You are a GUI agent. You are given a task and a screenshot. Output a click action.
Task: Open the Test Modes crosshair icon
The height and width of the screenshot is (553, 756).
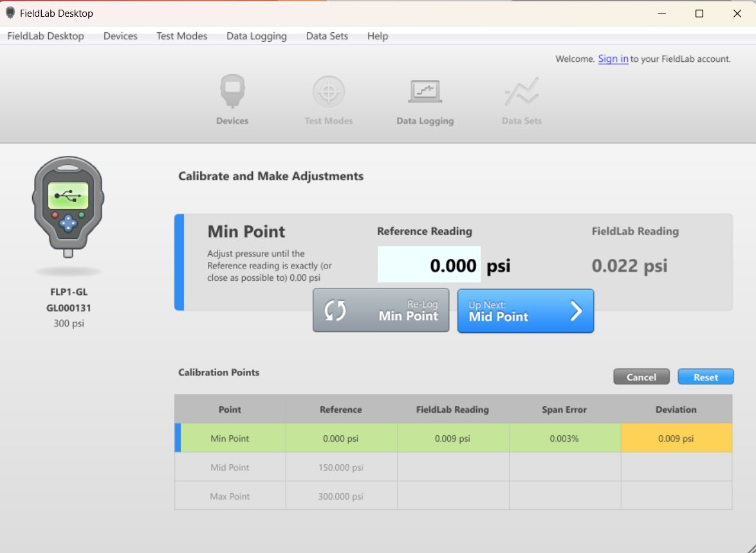click(328, 91)
